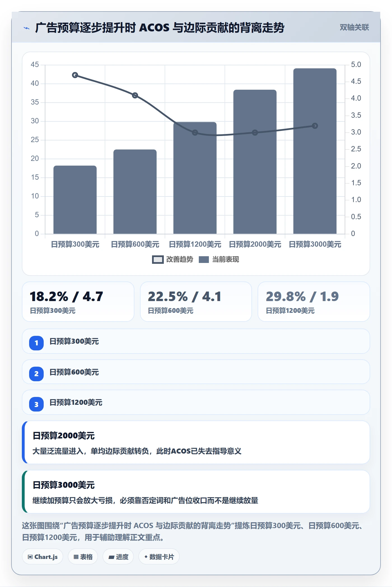Click text 大量泛流量进入 description

click(137, 451)
